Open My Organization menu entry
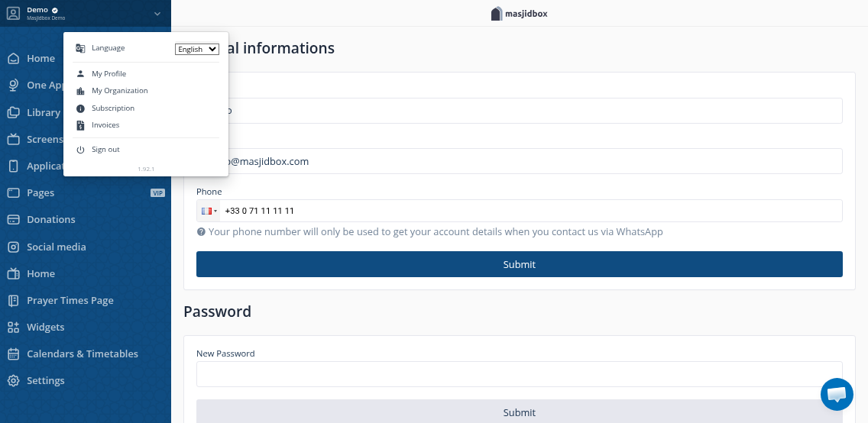Image resolution: width=868 pixels, height=423 pixels. [x=119, y=91]
